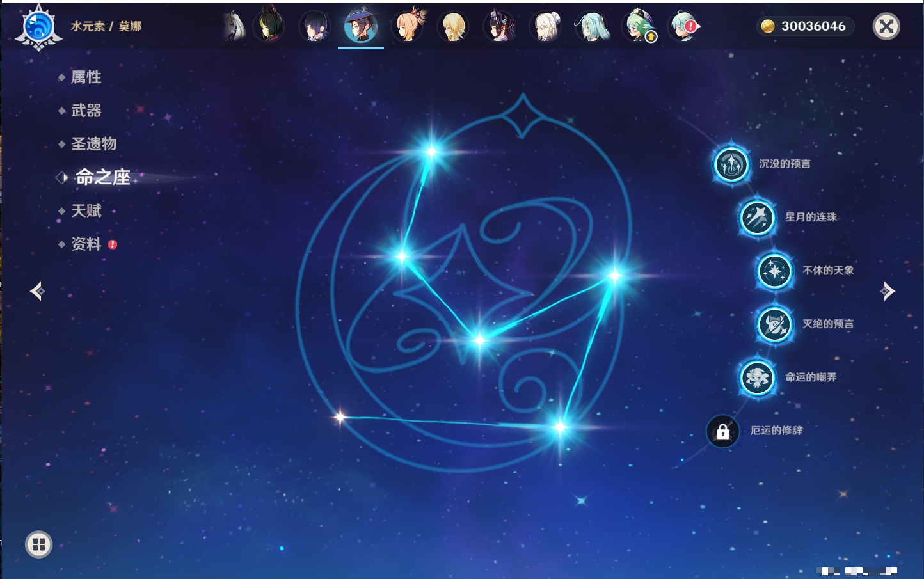The width and height of the screenshot is (924, 579).
Task: Select the portrait with red exclamation badge
Action: [685, 26]
